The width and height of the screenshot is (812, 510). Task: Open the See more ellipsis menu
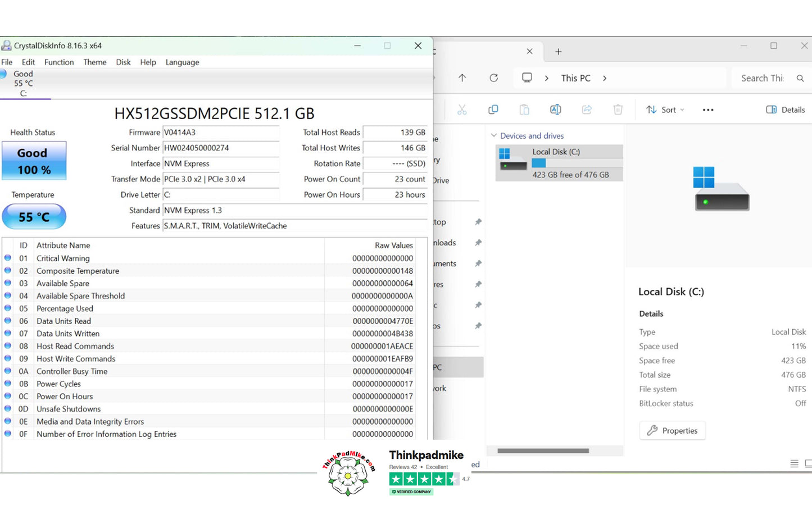click(708, 110)
